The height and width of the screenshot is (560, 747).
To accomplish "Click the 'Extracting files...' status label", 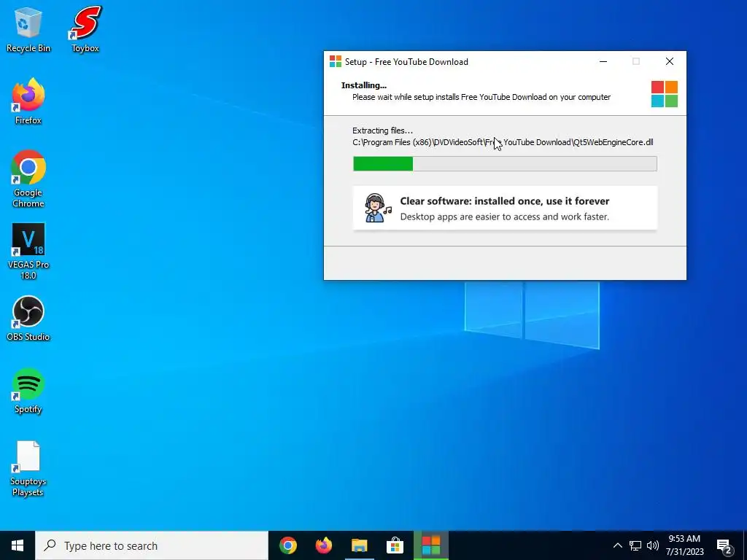I will tap(382, 131).
